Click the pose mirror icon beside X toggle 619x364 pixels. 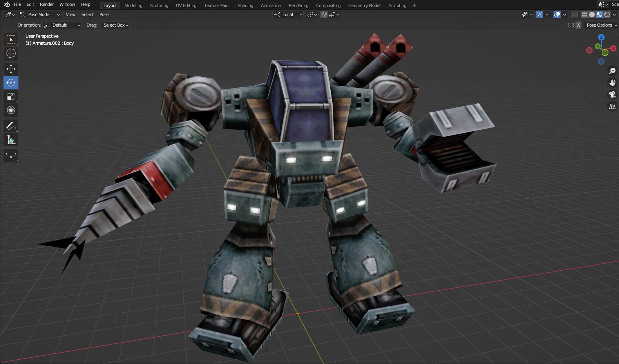pos(571,25)
